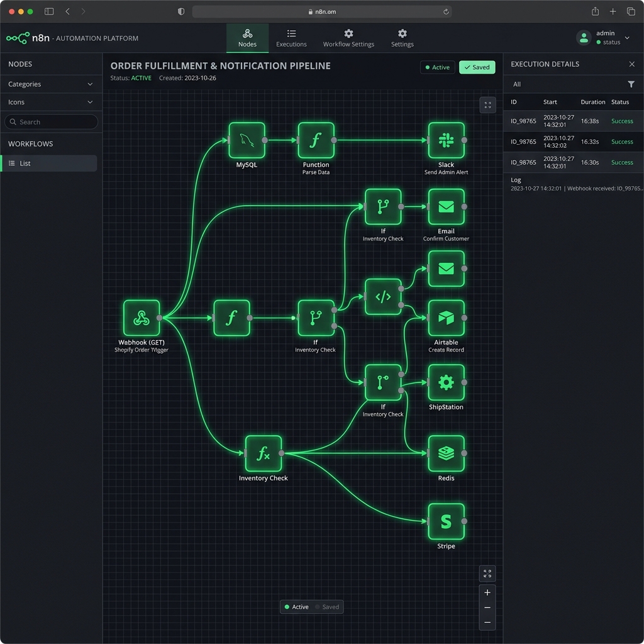The image size is (644, 644).
Task: Click the browser share icon
Action: [595, 11]
